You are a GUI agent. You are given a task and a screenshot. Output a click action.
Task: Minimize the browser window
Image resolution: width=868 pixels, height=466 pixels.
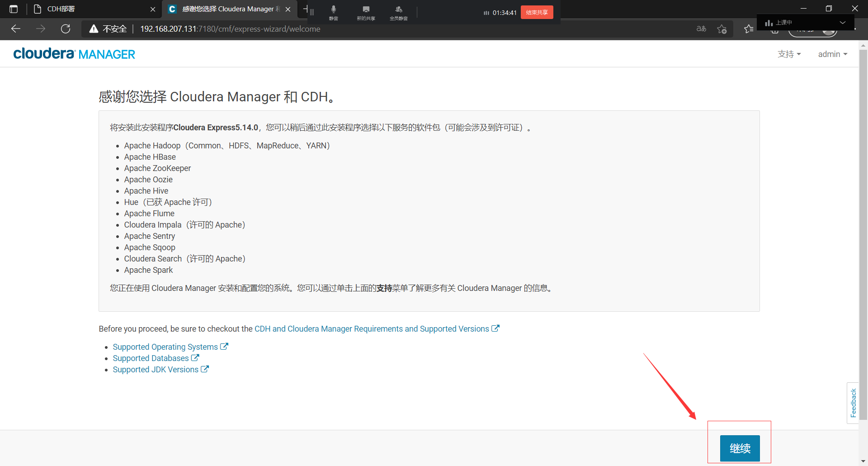pos(803,9)
